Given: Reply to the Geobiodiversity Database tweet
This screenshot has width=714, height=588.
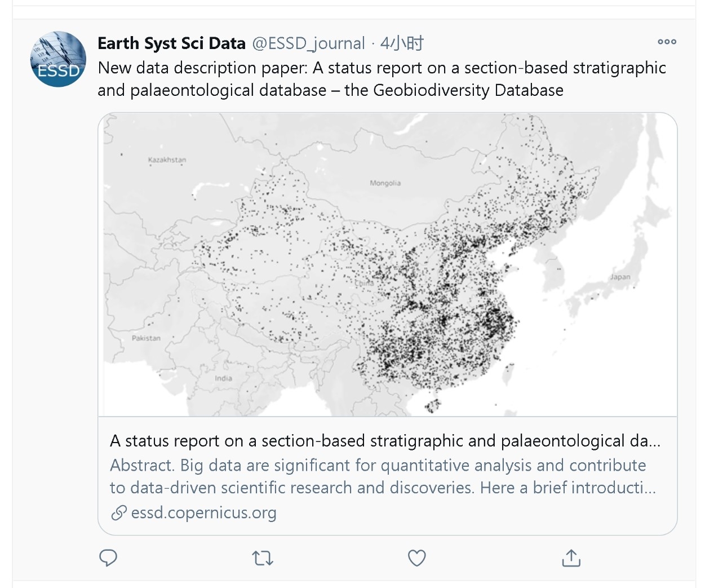Looking at the screenshot, I should [x=108, y=558].
